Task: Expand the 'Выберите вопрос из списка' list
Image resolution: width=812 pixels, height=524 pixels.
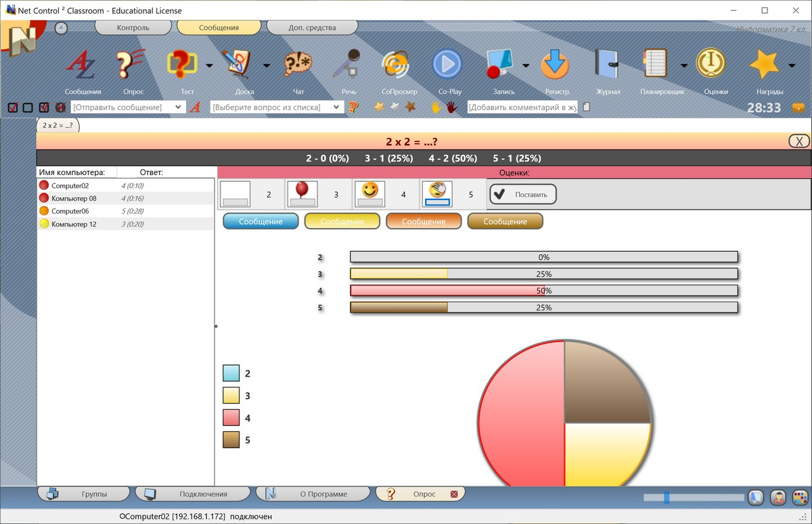Action: click(x=338, y=108)
